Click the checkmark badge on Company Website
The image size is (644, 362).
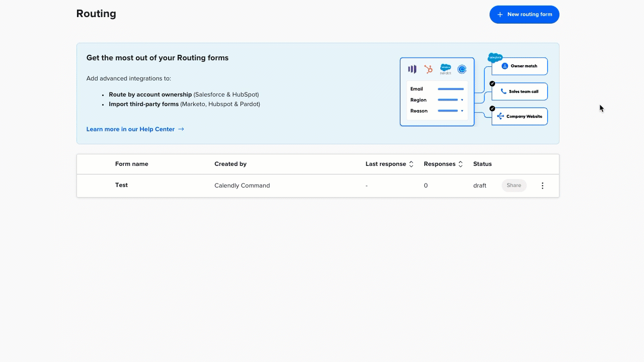(492, 108)
